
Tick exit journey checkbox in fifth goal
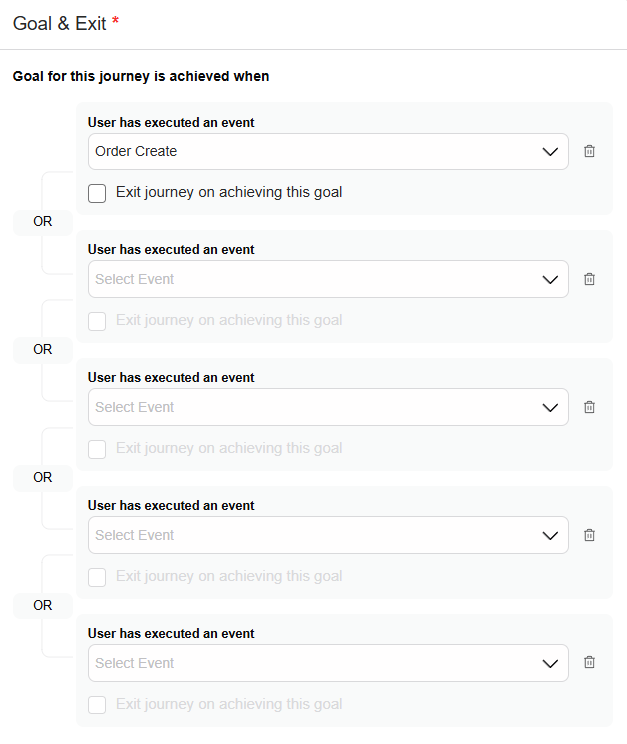97,705
